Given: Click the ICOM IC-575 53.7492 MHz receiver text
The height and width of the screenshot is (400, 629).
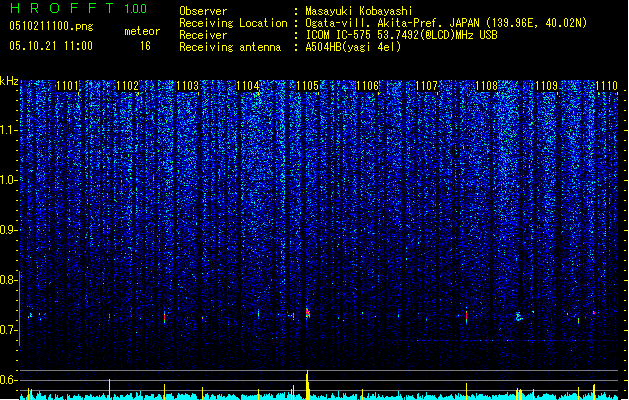Looking at the screenshot, I should click(x=401, y=35).
